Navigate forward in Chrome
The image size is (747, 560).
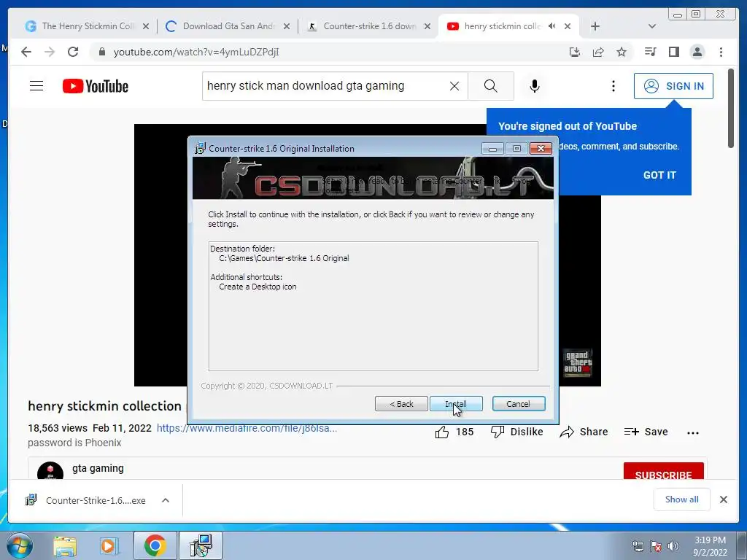[50, 52]
